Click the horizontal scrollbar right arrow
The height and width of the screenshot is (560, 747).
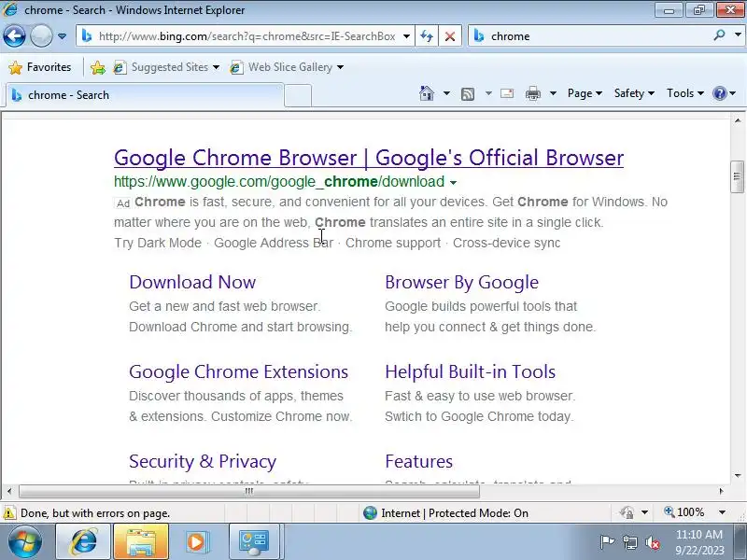pos(721,491)
